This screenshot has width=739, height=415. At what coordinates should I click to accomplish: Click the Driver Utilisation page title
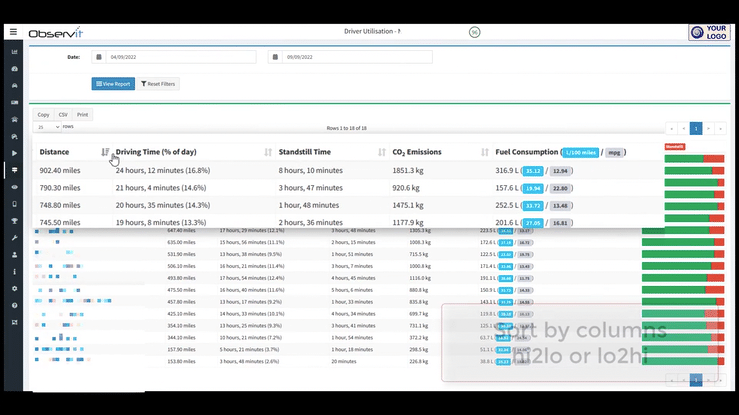click(372, 31)
